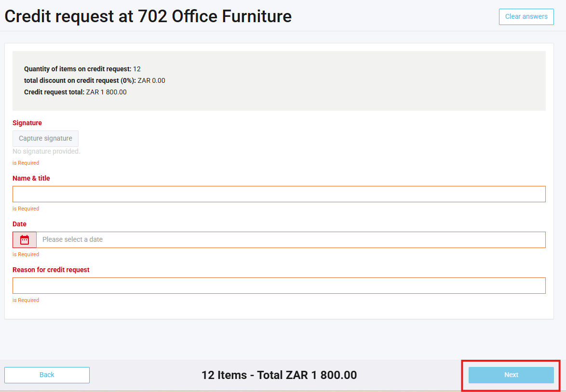Click 'is Required' warning under Name & title
Screen dimensions: 566x392
click(26, 209)
